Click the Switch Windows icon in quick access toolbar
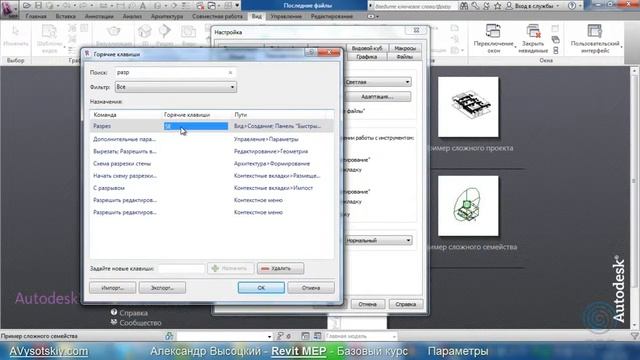Viewport: 640px width, 360px height. coord(212,6)
